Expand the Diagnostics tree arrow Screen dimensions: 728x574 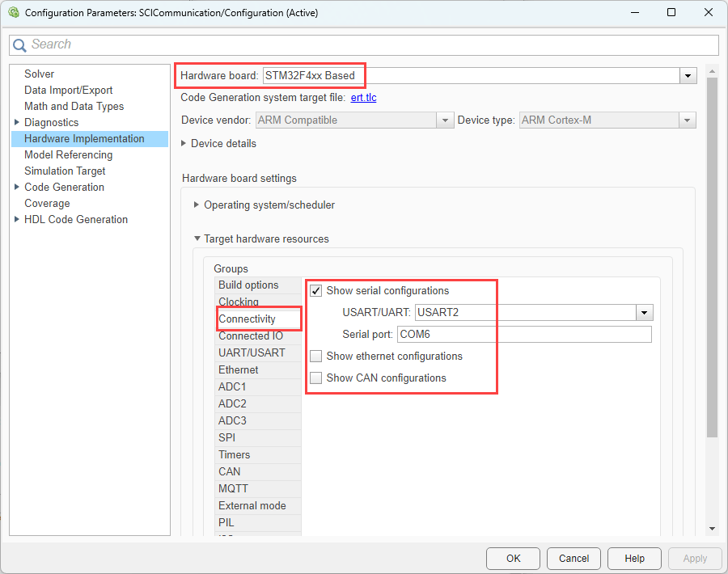(x=17, y=123)
